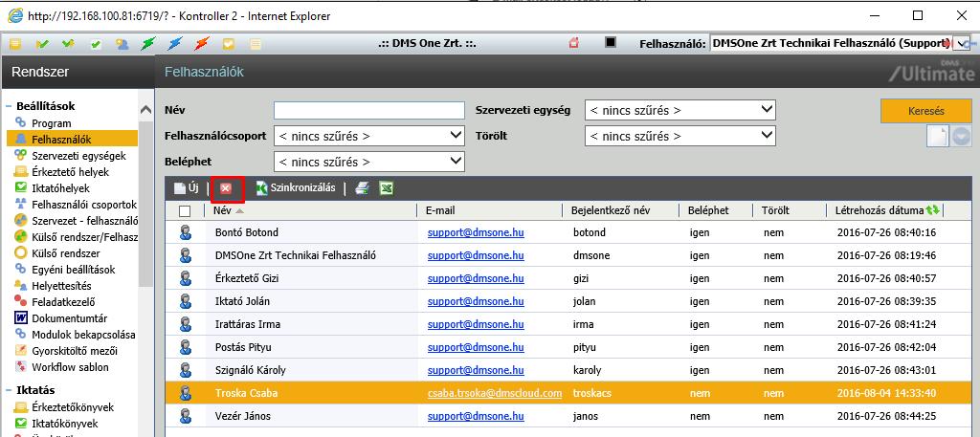Click the blank page icon below Keresés
This screenshot has width=980, height=437.
[x=937, y=136]
